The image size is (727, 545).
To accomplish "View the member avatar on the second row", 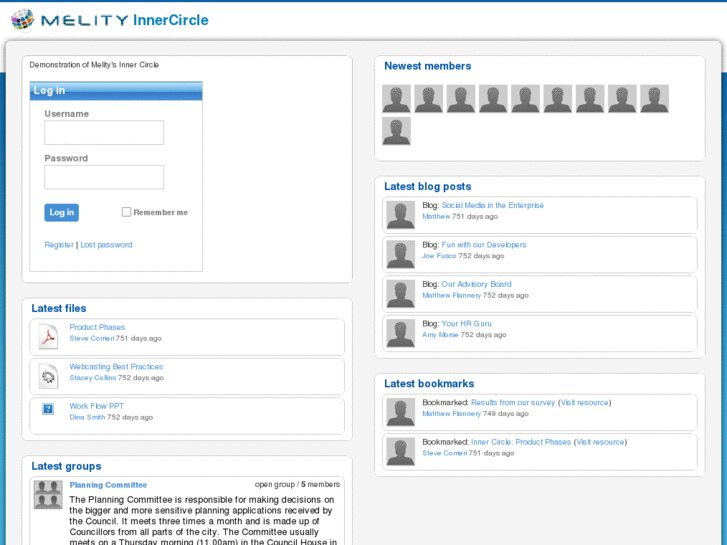I will tap(396, 131).
